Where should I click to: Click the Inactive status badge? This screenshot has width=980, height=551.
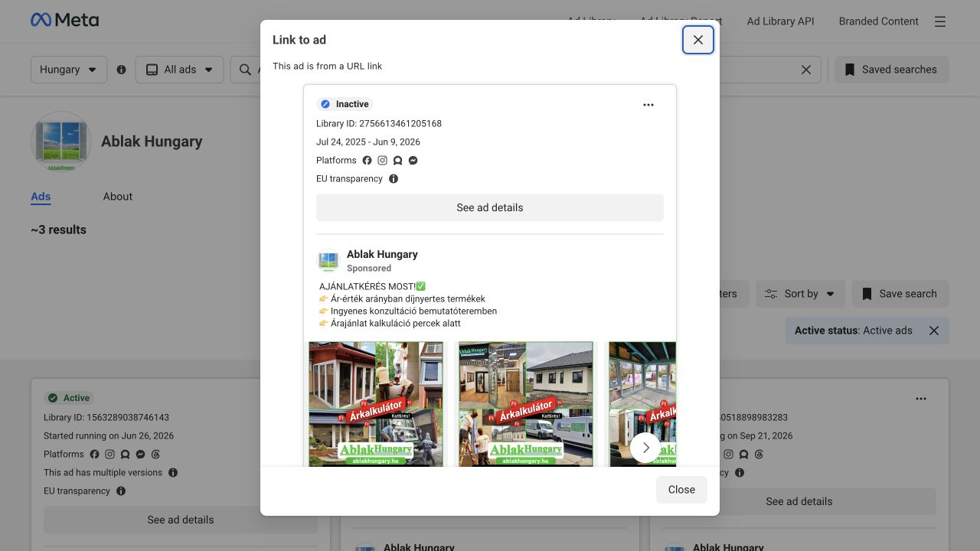(345, 104)
